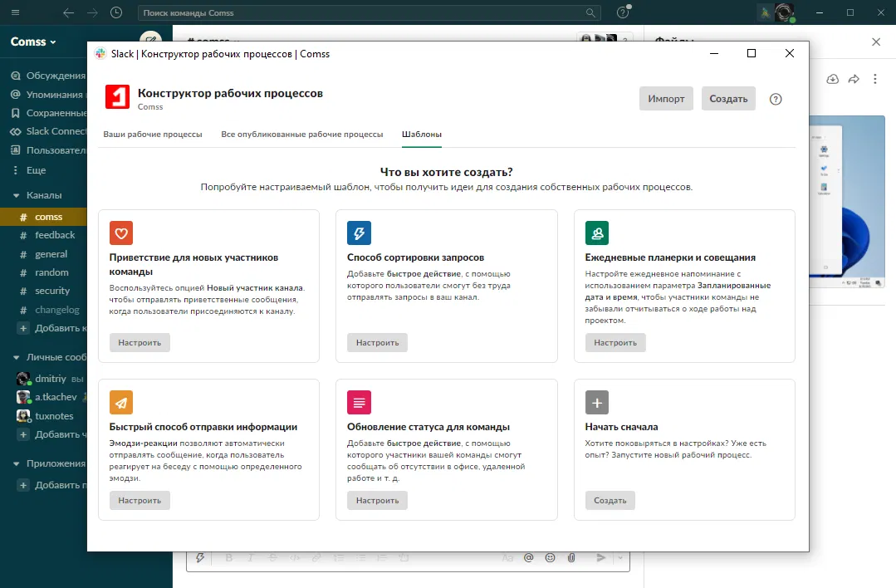This screenshot has height=588, width=896.
Task: Click the mention @ icon in message composer
Action: (x=529, y=558)
